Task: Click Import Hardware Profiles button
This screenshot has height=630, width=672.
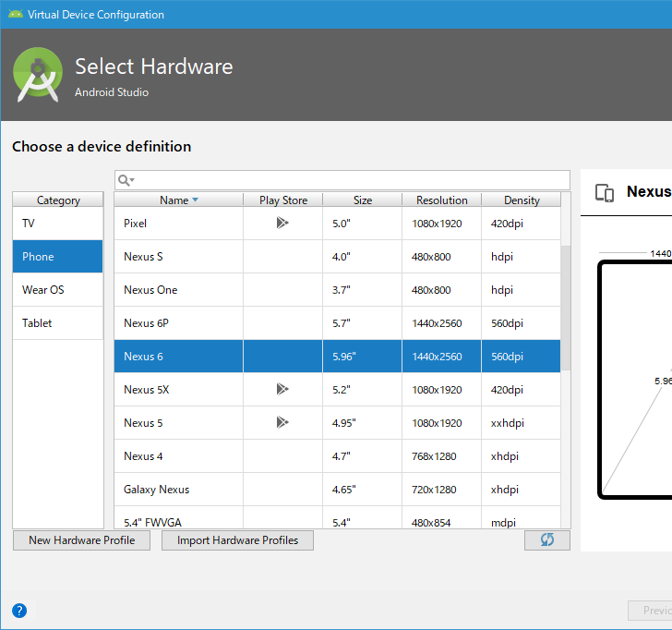Action: 237,540
